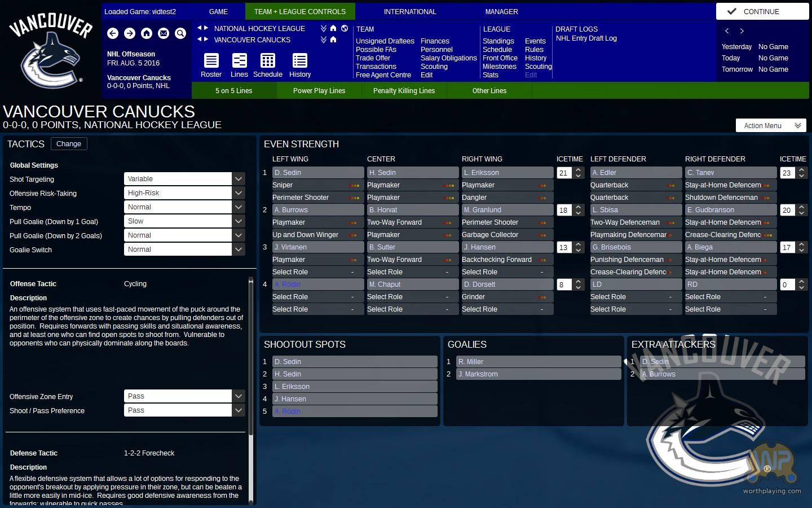Click home icon next to Vancouver Canucks

click(x=333, y=40)
